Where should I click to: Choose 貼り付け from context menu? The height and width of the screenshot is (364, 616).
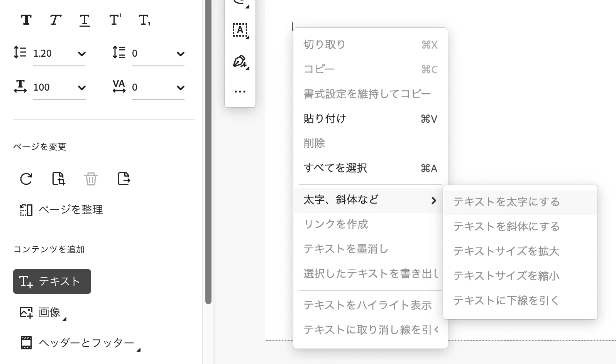click(x=371, y=119)
